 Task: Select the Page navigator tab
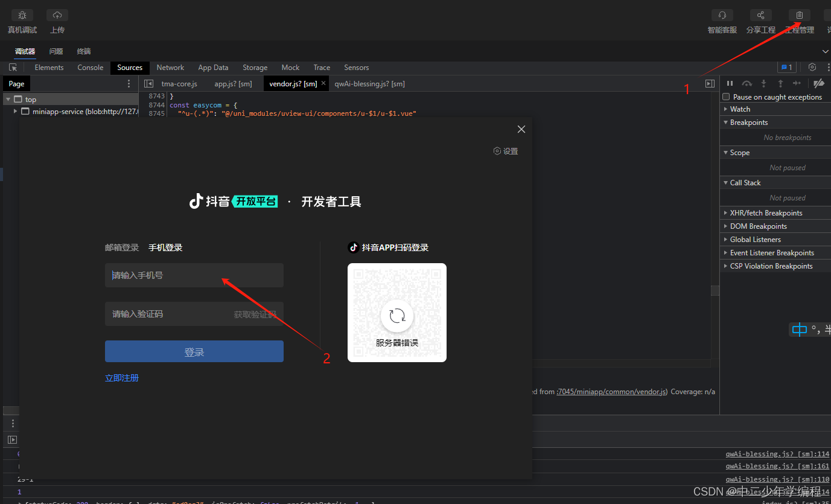(17, 84)
